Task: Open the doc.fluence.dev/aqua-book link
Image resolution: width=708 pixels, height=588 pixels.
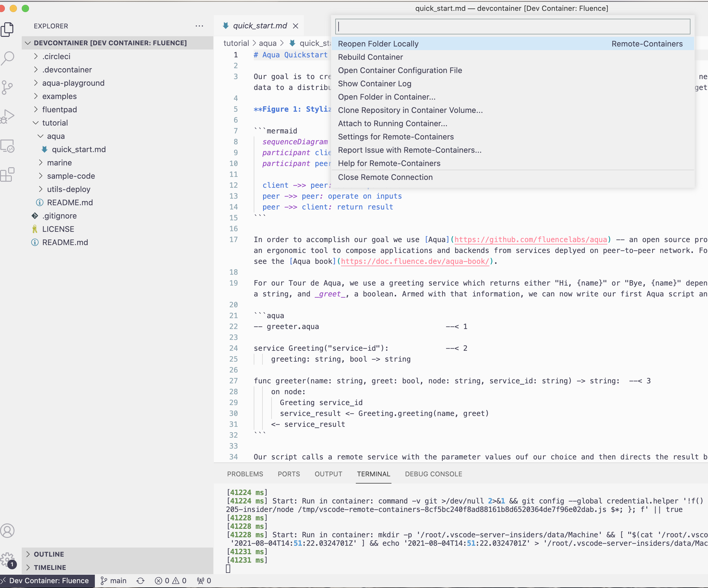Action: (x=415, y=261)
